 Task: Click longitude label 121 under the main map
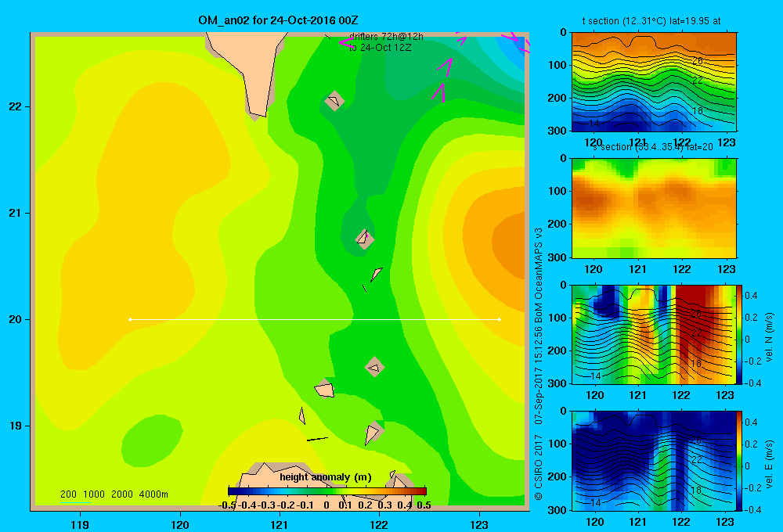pyautogui.click(x=280, y=525)
